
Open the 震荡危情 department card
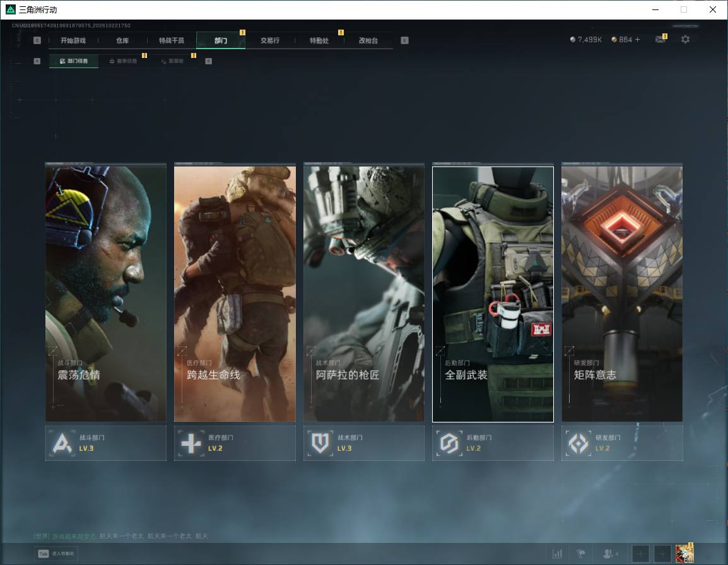(x=106, y=293)
